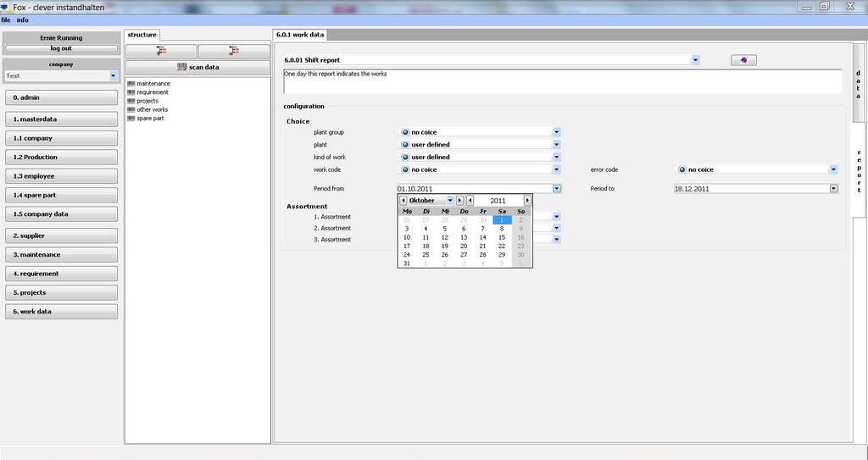Click the log out button
The image size is (868, 460).
(61, 48)
